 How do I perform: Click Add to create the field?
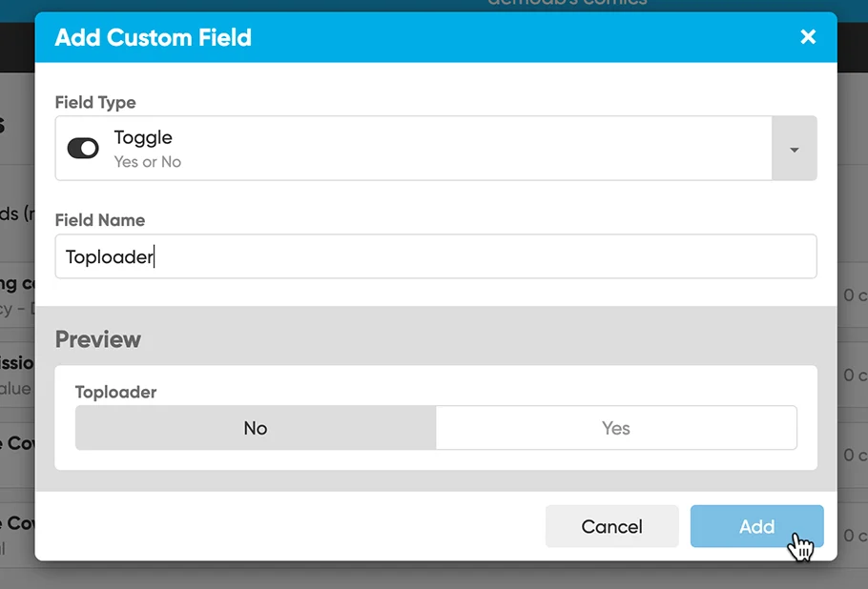pyautogui.click(x=756, y=526)
